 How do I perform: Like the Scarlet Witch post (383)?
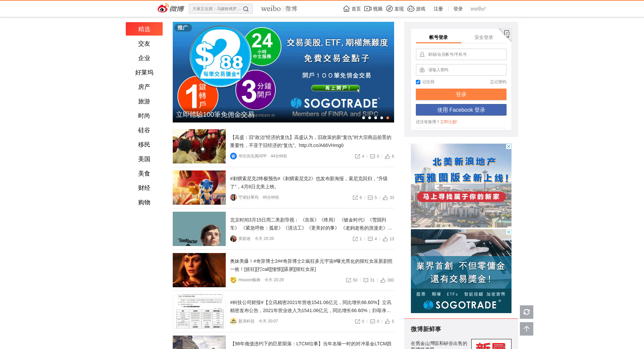click(383, 280)
